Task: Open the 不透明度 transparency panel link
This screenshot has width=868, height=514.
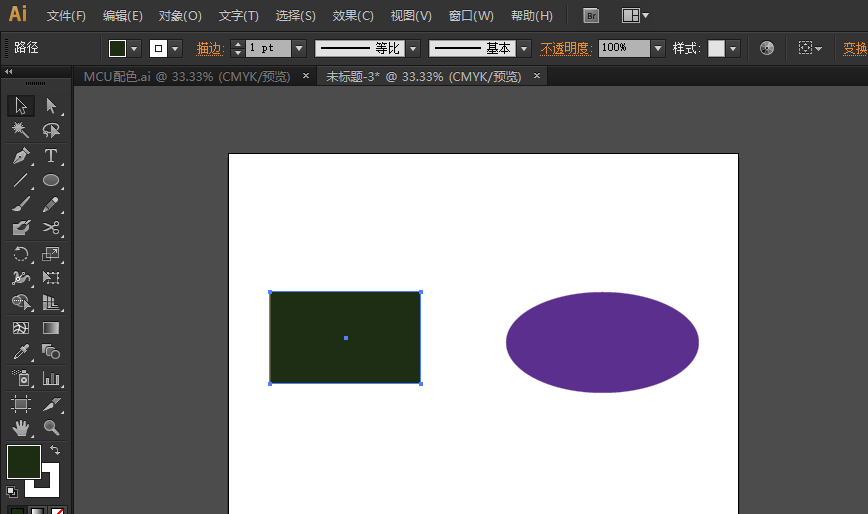Action: point(566,49)
